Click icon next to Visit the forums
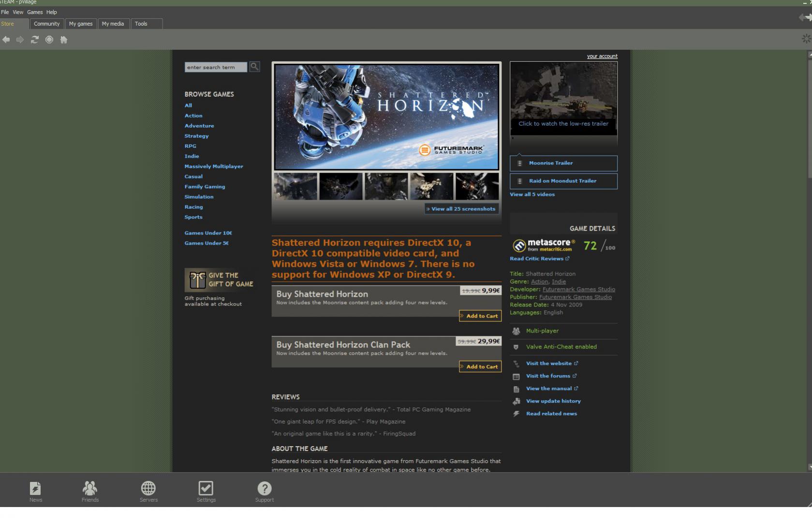The width and height of the screenshot is (812, 522). tap(516, 376)
